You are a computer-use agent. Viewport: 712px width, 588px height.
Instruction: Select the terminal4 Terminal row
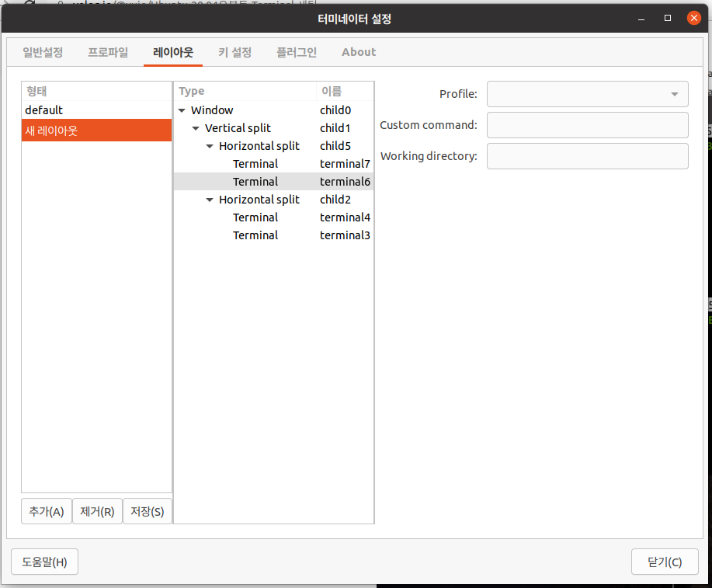(274, 217)
